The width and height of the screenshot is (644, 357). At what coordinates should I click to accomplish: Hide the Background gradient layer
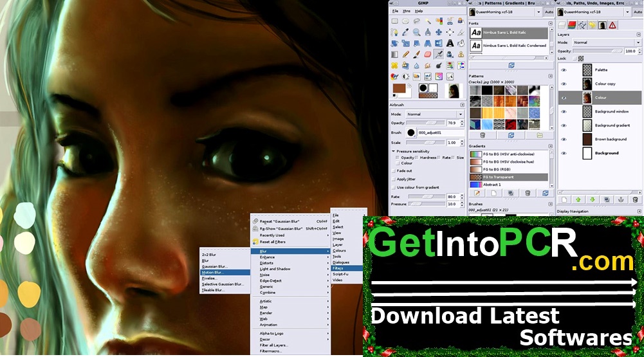[564, 125]
